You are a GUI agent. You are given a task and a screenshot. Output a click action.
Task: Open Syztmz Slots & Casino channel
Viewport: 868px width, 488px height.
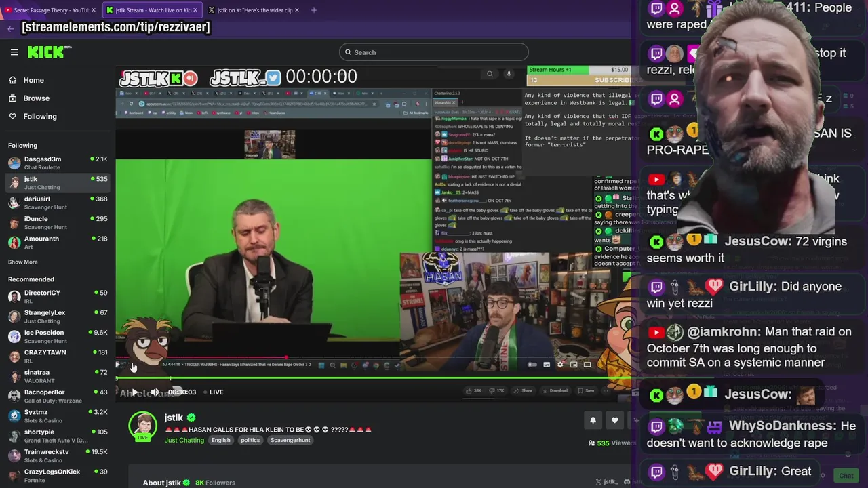(58, 415)
